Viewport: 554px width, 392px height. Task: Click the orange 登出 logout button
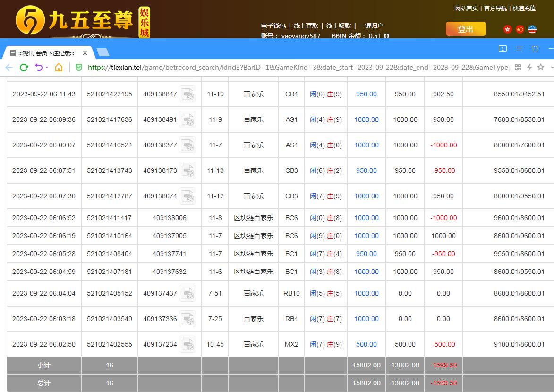[x=465, y=29]
